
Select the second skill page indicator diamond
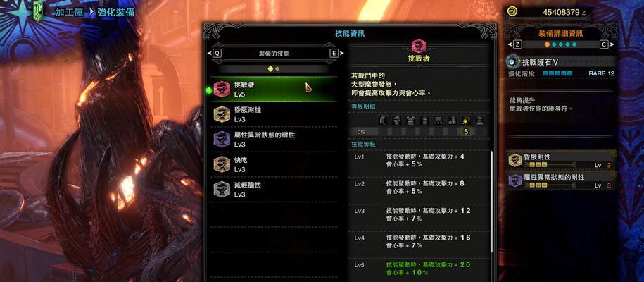[277, 69]
